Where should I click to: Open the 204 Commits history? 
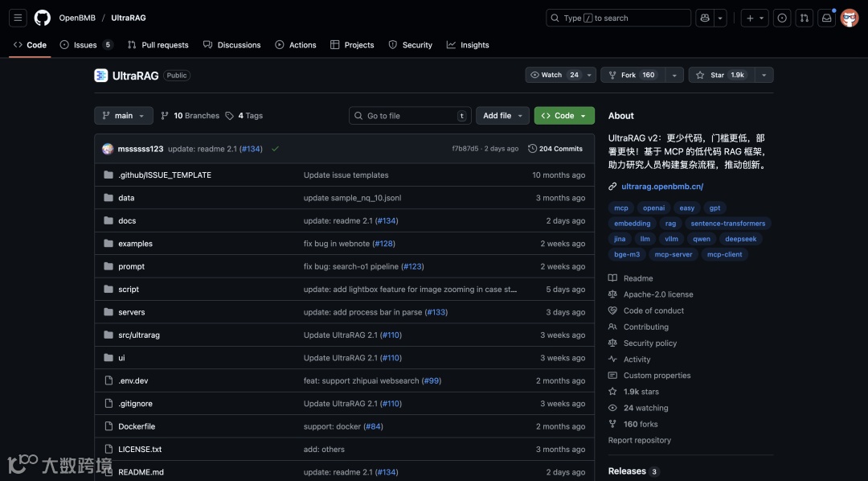555,149
